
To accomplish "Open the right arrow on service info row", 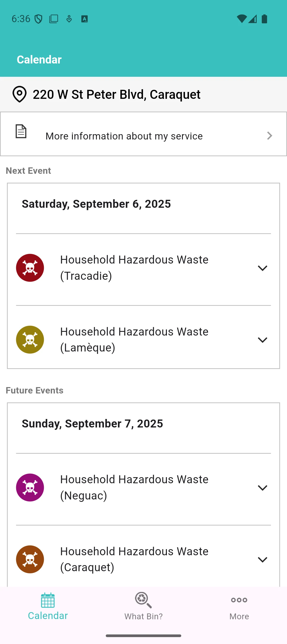I will pos(269,136).
